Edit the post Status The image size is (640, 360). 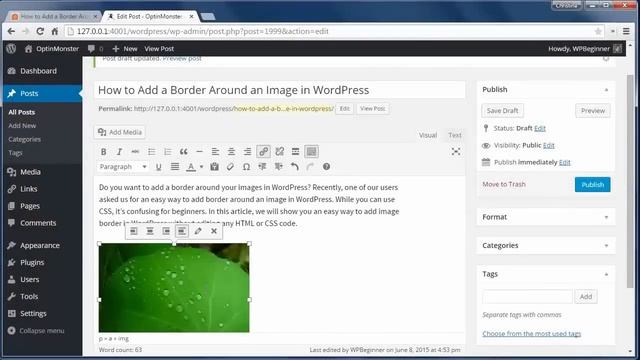pos(540,128)
